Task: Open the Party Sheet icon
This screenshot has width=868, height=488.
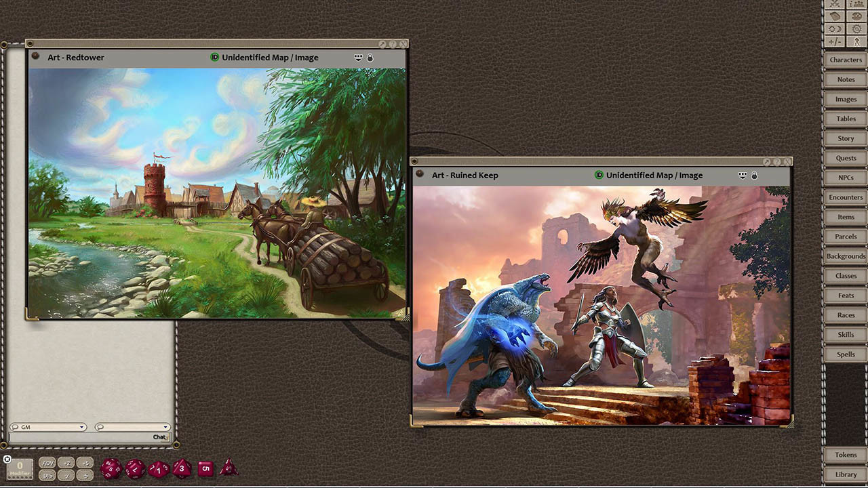Action: [x=856, y=4]
